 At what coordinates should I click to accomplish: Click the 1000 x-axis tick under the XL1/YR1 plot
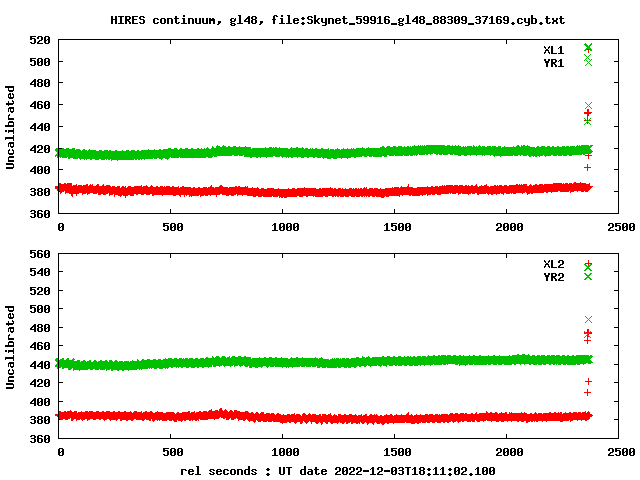[x=285, y=227]
